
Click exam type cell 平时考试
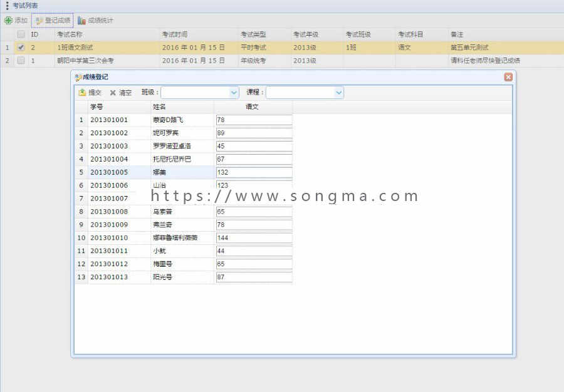[253, 48]
